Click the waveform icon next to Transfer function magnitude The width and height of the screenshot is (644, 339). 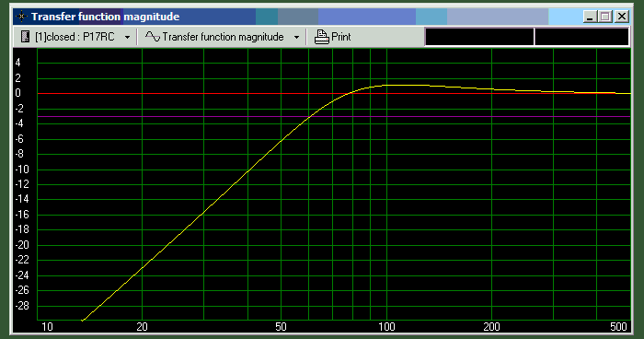click(x=153, y=37)
